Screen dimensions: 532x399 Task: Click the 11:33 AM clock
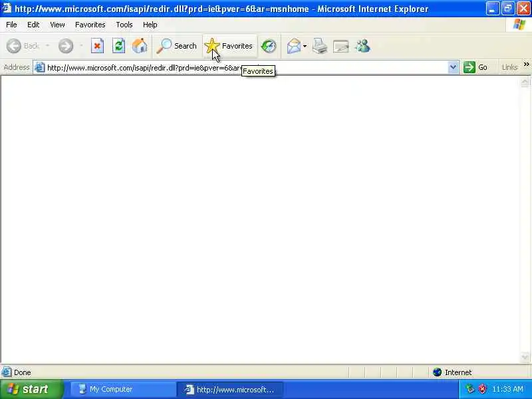pos(507,389)
